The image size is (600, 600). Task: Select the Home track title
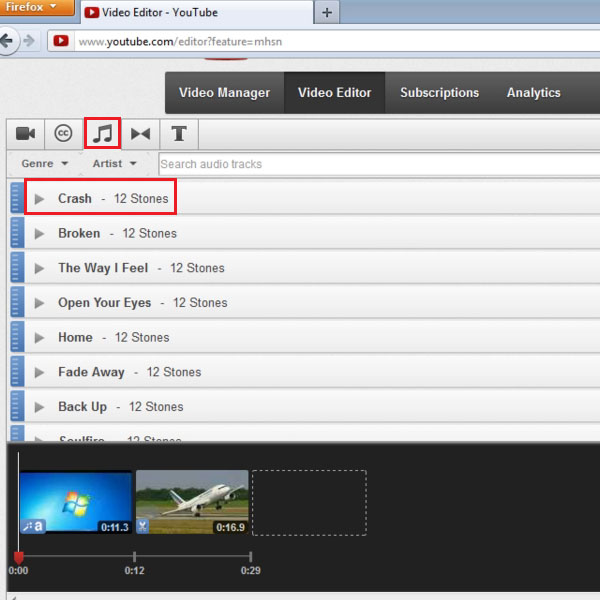click(x=75, y=338)
